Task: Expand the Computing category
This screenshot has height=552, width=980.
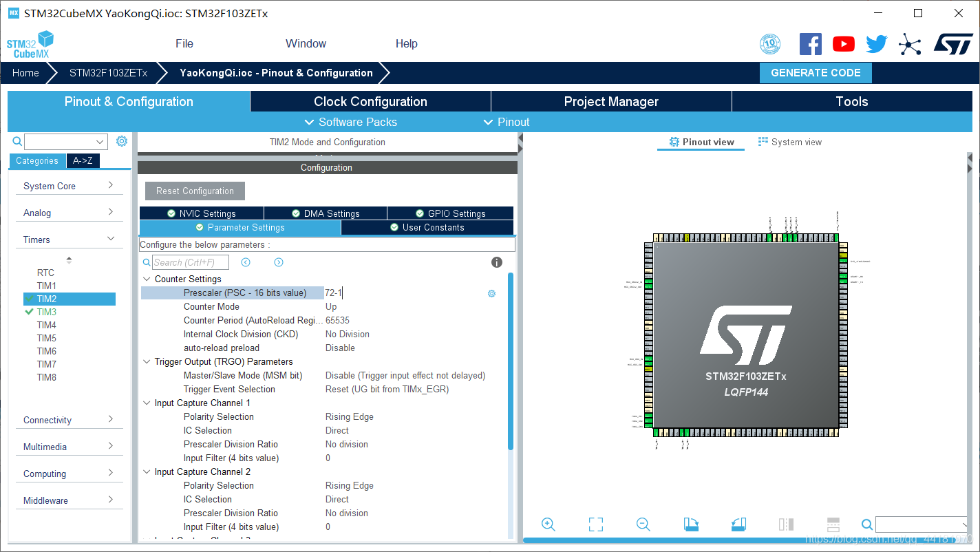Action: point(69,474)
